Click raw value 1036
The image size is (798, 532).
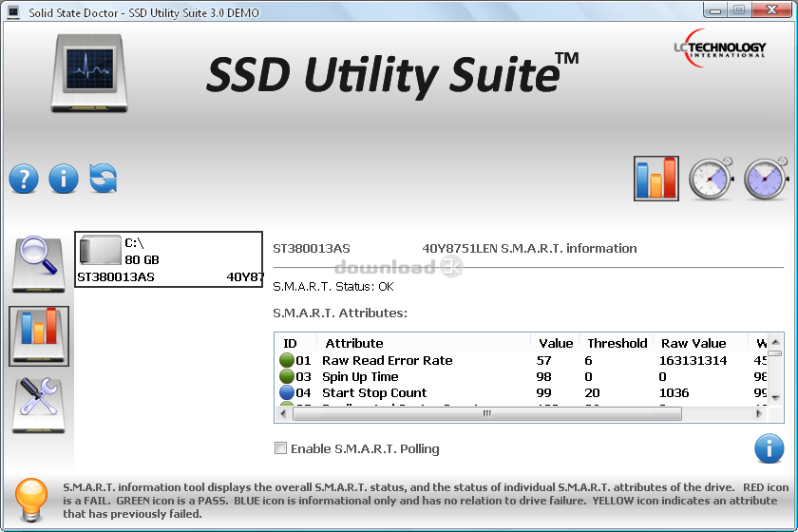pyautogui.click(x=674, y=393)
